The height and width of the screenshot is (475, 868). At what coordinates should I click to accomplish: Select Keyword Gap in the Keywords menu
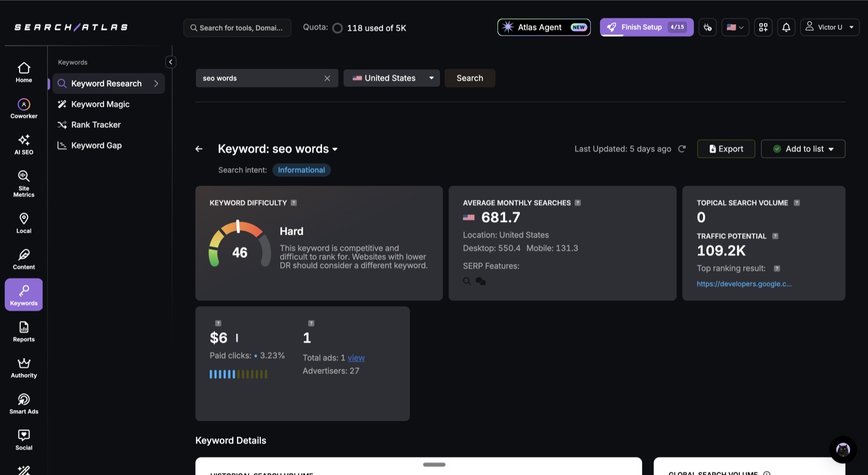[97, 145]
